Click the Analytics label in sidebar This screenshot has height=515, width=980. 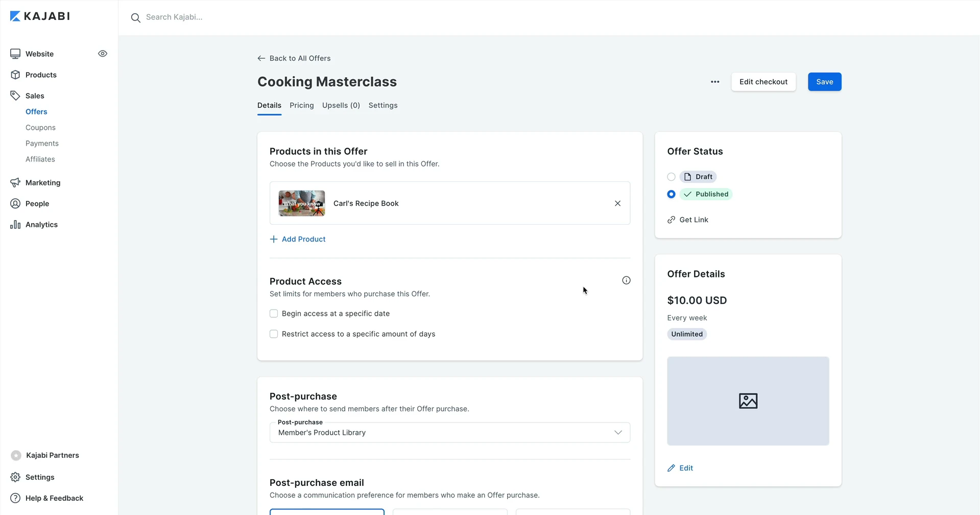click(x=41, y=224)
